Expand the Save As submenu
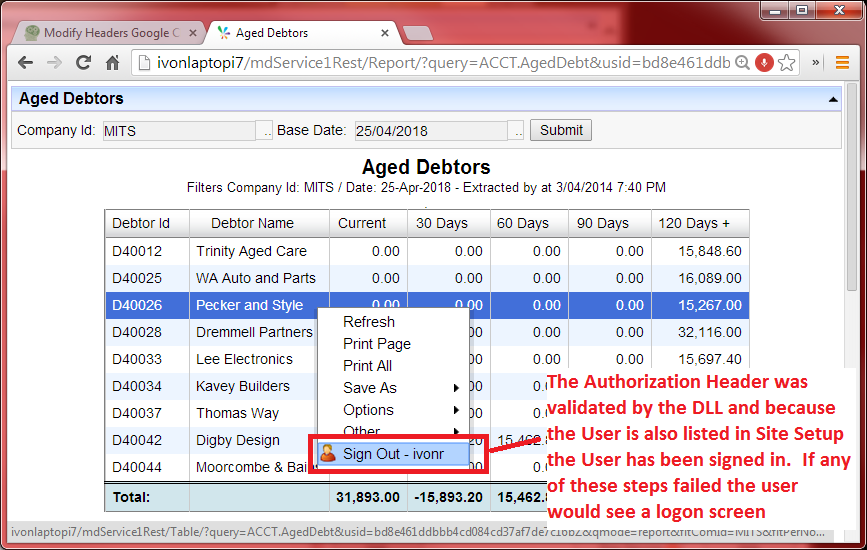Viewport: 867px width, 550px height. (456, 388)
